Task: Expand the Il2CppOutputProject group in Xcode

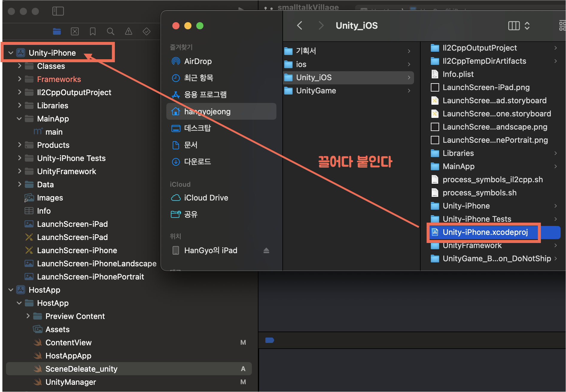Action: coord(19,92)
